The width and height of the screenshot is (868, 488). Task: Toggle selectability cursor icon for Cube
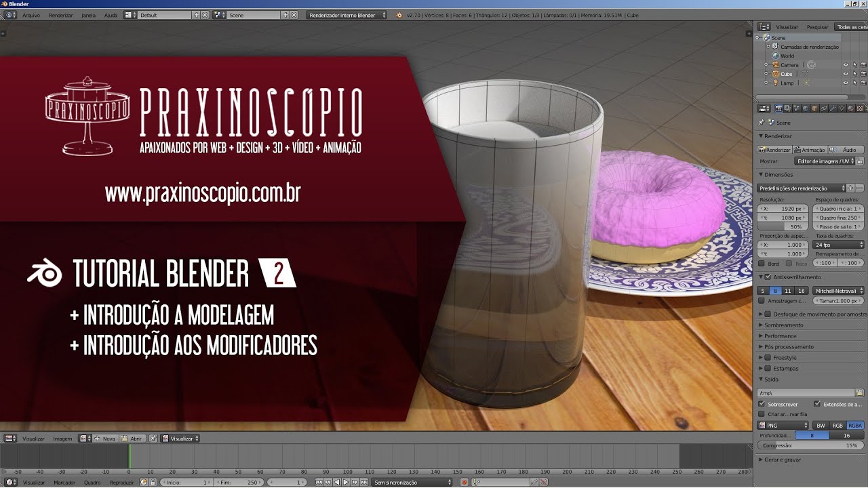(x=854, y=74)
